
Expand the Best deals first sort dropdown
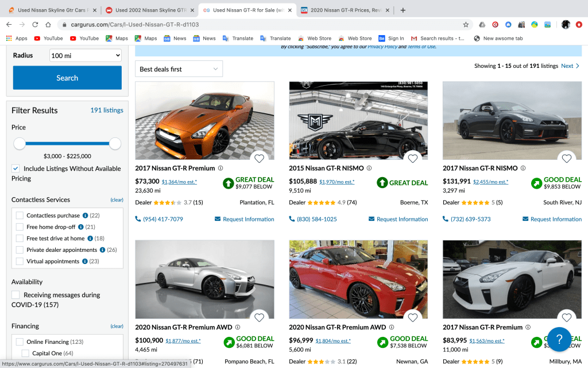point(179,69)
